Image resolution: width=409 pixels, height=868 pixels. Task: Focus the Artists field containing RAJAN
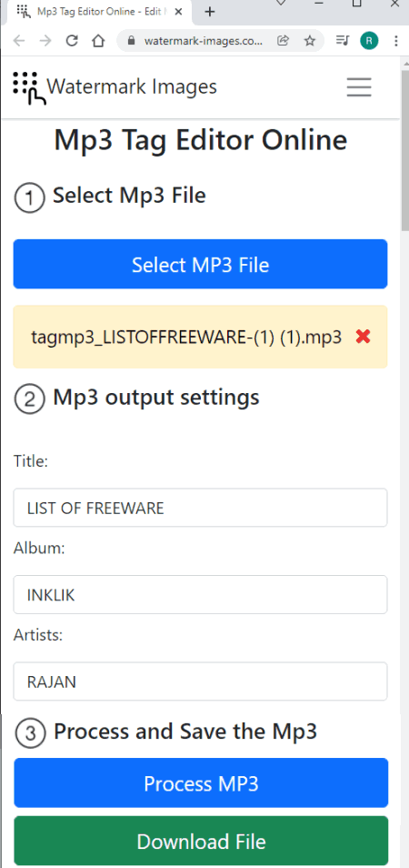[200, 681]
